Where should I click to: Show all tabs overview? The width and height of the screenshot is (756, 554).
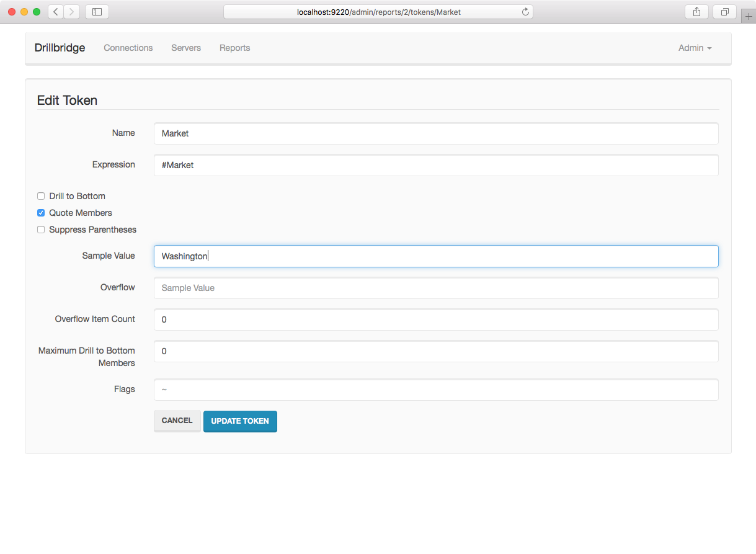tap(724, 12)
